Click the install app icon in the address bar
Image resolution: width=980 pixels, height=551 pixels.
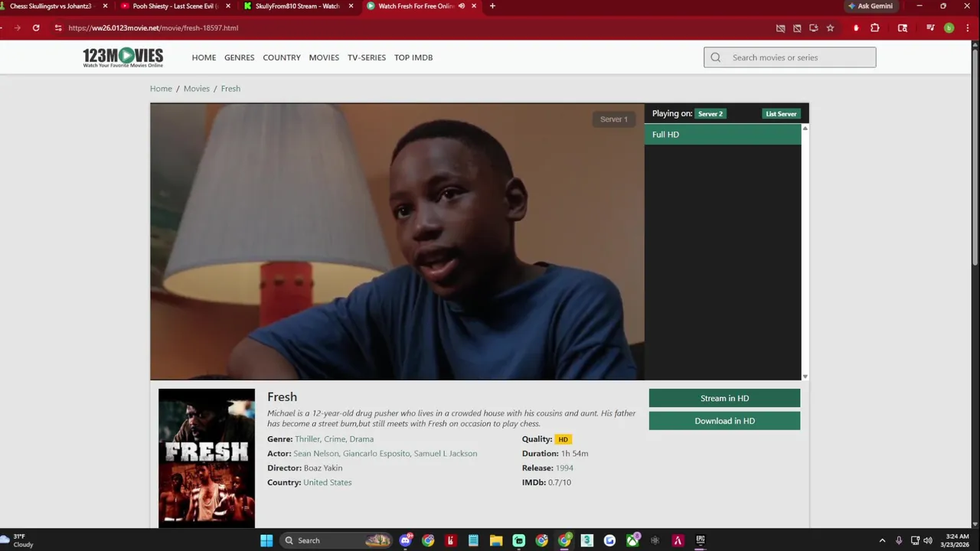click(x=814, y=28)
